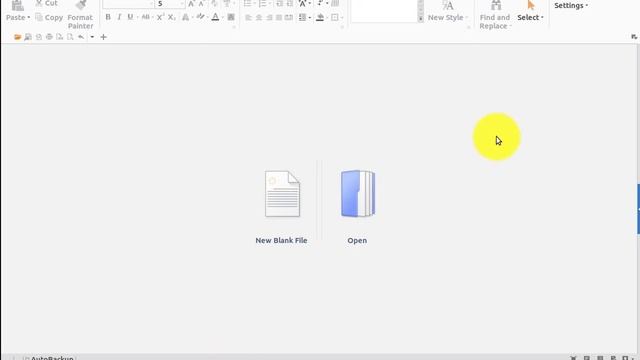Click the character shading icon
This screenshot has height=360, width=640.
(231, 17)
